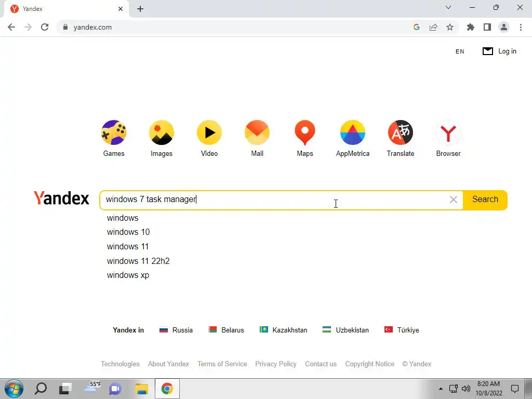532x399 pixels.
Task: Click the © Yandex footer link
Action: click(417, 364)
